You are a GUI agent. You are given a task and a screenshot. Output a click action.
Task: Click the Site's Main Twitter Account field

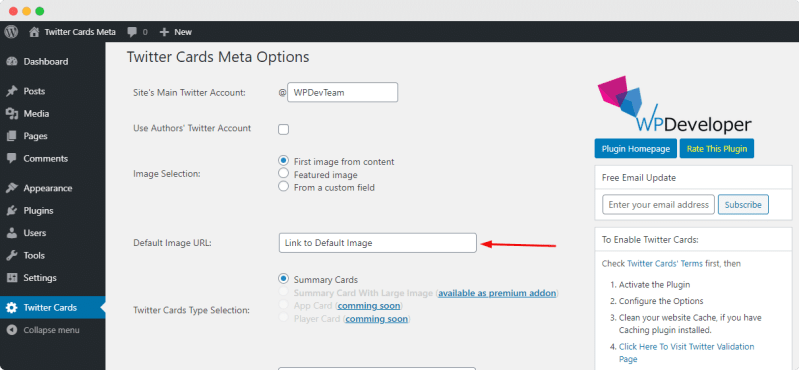pyautogui.click(x=342, y=93)
